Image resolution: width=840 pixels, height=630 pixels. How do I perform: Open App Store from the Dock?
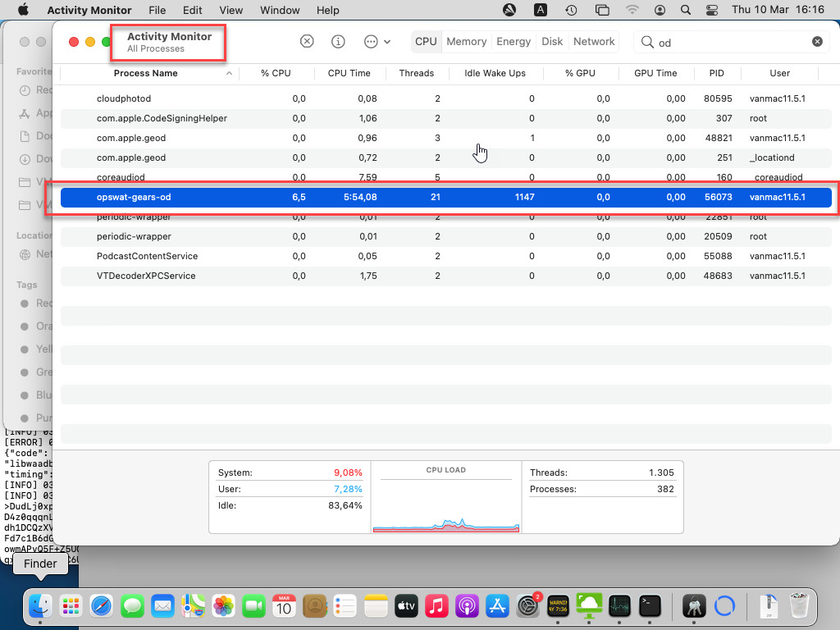[497, 606]
